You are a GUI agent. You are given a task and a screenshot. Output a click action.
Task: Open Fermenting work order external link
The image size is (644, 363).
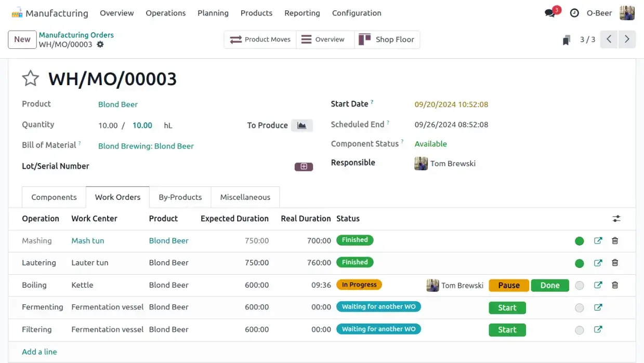(x=598, y=307)
